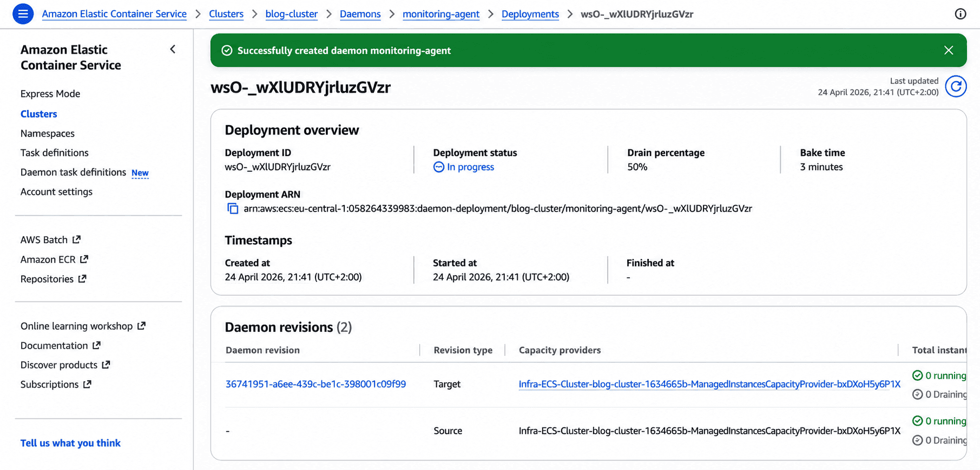
Task: Click the Source row capacity provider text
Action: pyautogui.click(x=709, y=431)
